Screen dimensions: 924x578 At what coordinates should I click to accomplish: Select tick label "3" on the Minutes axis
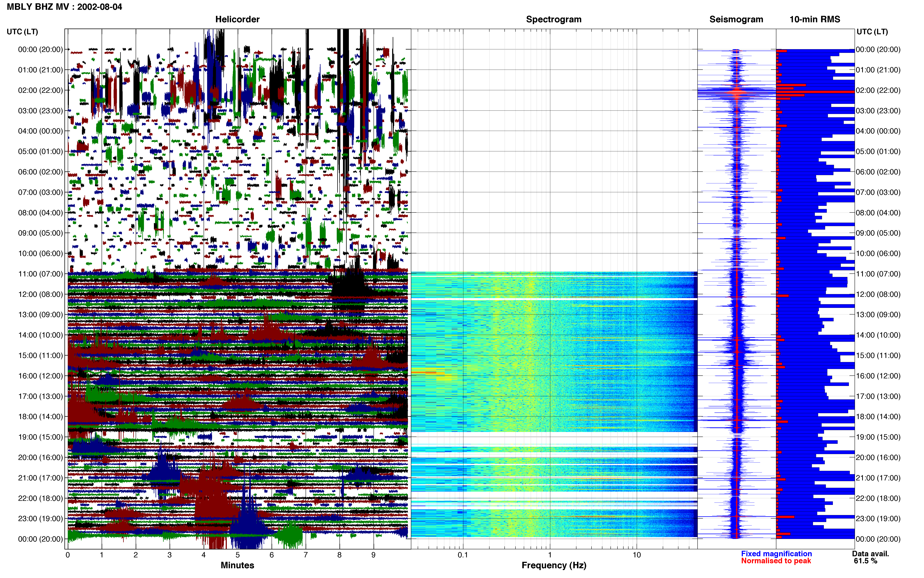coord(170,555)
